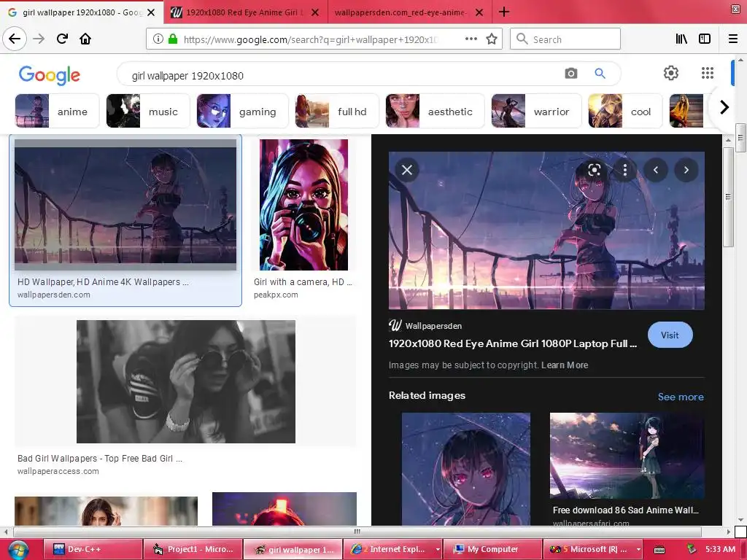This screenshot has width=747, height=560.
Task: Open Free download 86 Sad Anime related image
Action: click(627, 456)
